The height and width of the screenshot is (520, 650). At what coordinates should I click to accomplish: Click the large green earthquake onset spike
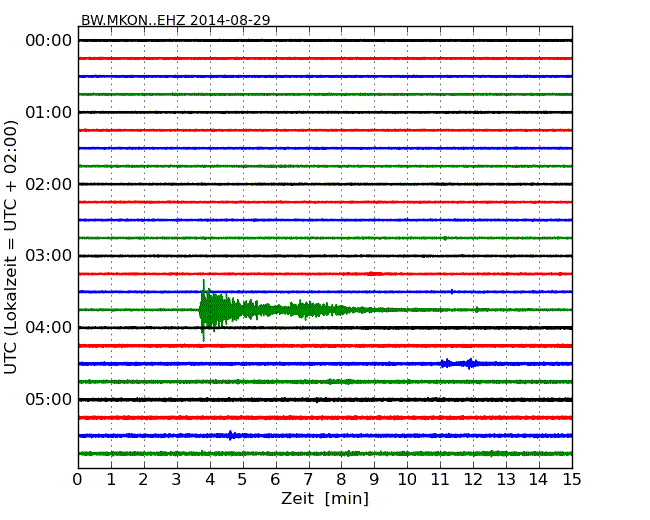[204, 310]
